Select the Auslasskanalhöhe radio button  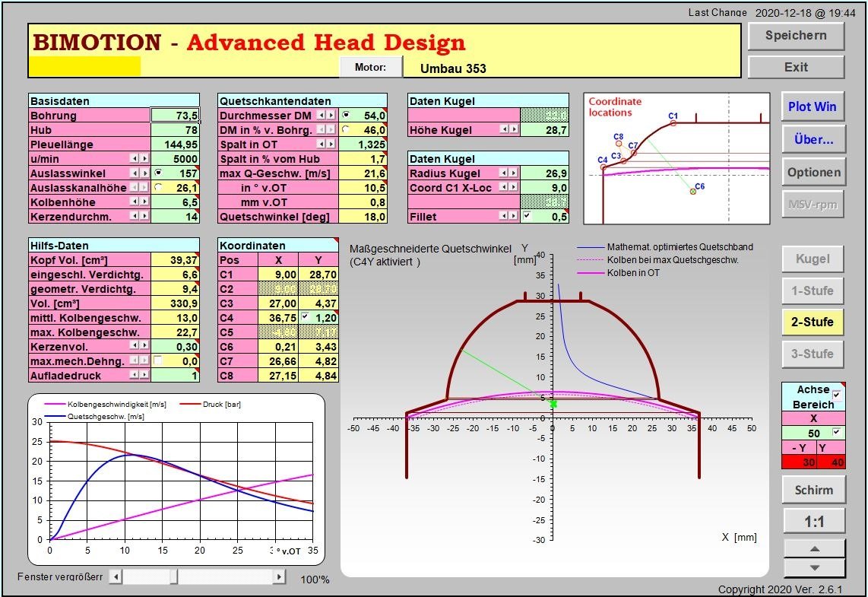pos(158,187)
